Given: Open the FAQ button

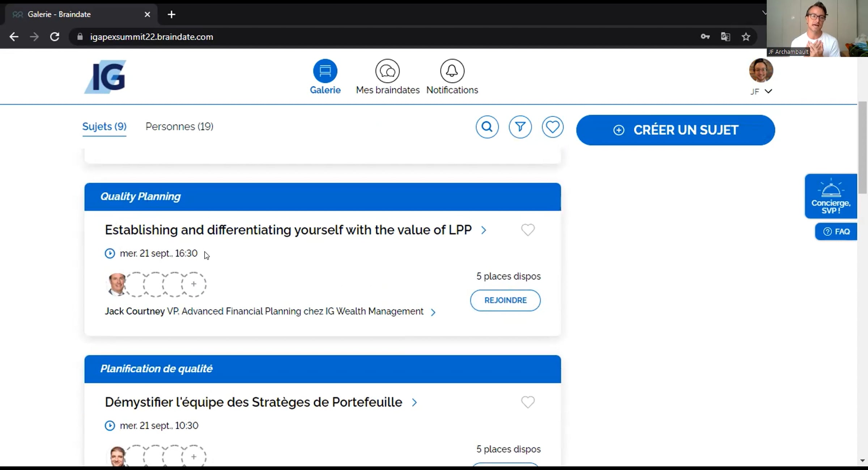Looking at the screenshot, I should [x=836, y=232].
